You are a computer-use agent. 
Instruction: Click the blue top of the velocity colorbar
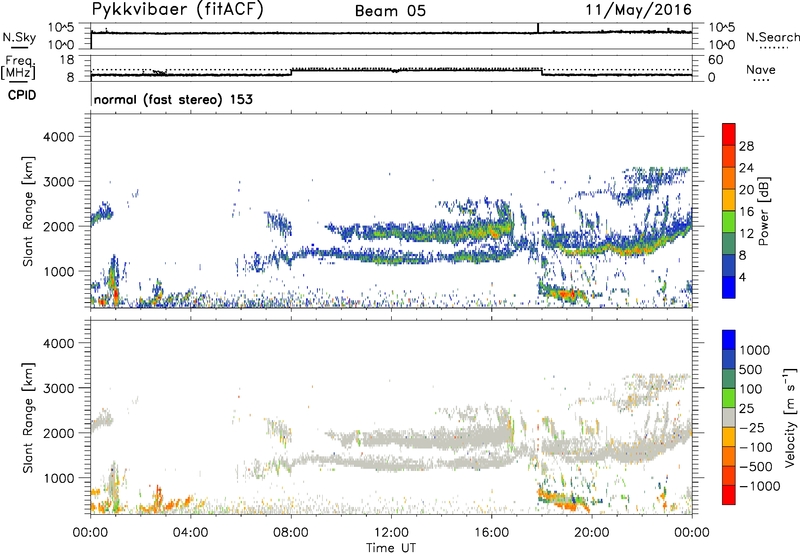[x=729, y=340]
